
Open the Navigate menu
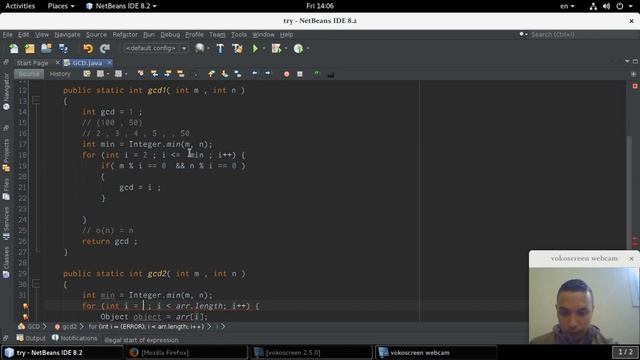point(67,35)
